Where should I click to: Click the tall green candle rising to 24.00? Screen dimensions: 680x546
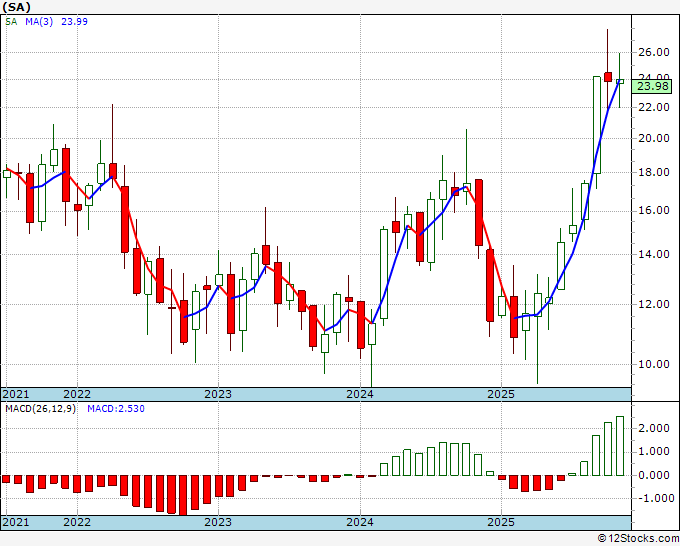pyautogui.click(x=597, y=125)
